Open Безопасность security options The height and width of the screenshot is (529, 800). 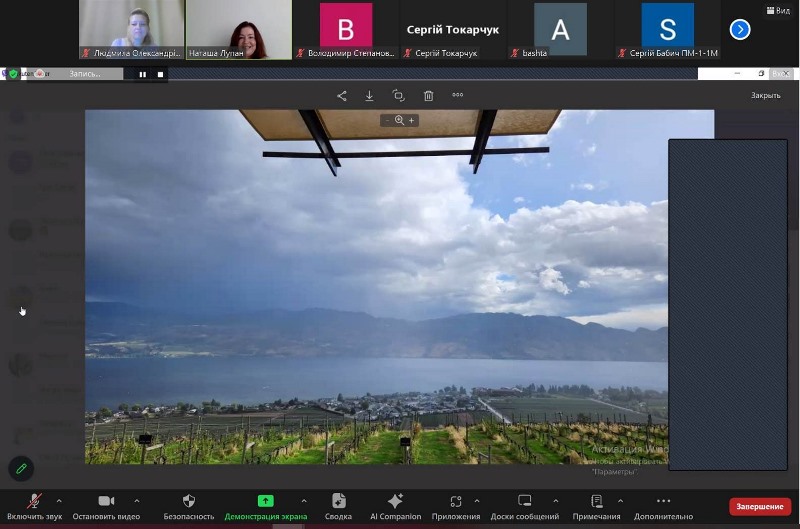click(x=189, y=507)
